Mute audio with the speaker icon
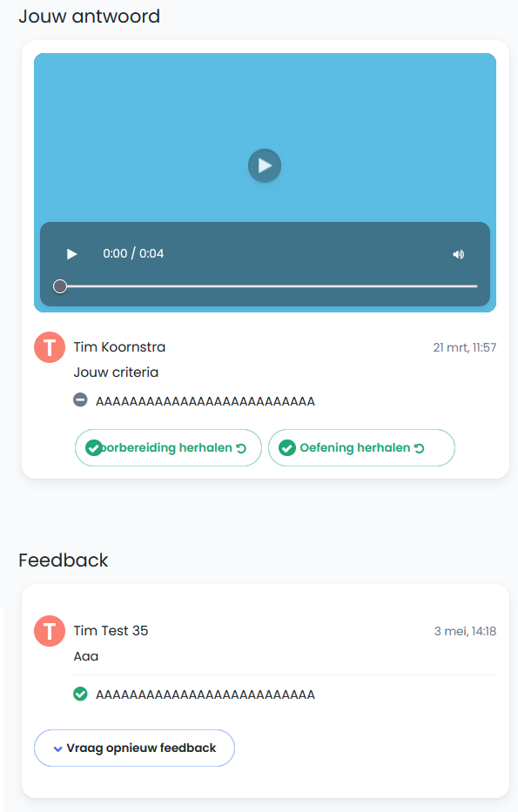Image resolution: width=518 pixels, height=812 pixels. 459,254
